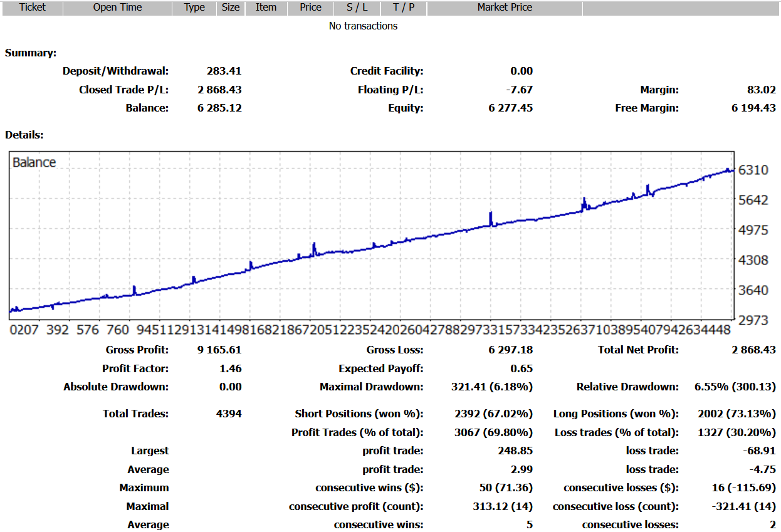Click the Type column header

[x=194, y=8]
